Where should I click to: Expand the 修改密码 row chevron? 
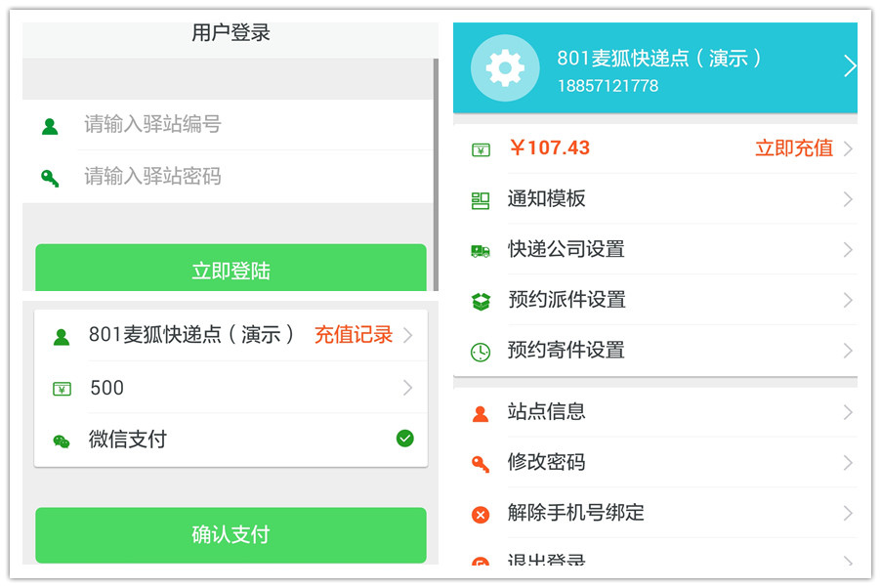[847, 463]
